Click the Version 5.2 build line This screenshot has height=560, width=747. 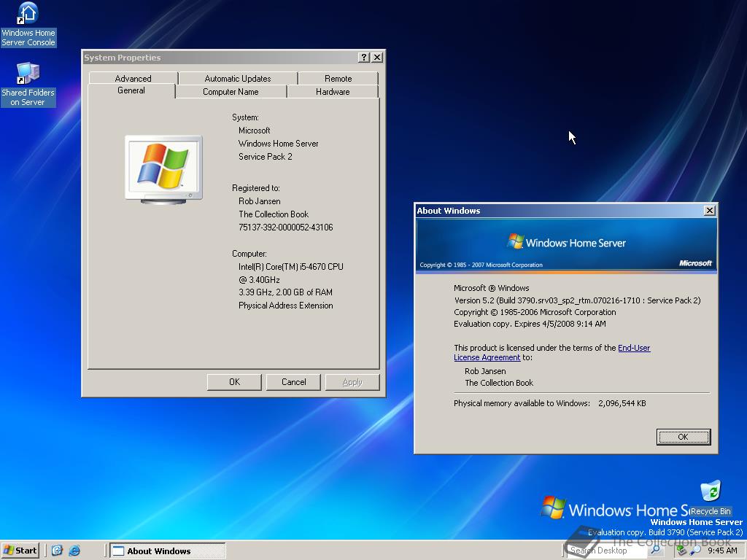point(577,300)
